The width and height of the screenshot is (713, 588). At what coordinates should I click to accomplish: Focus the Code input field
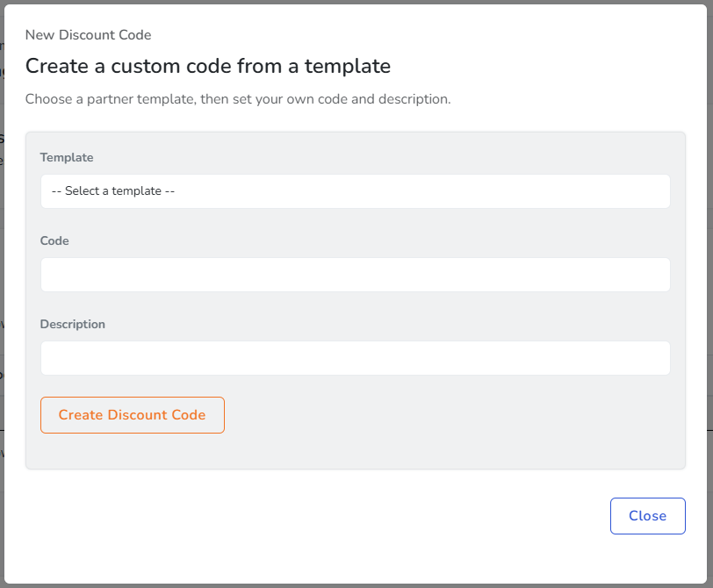pyautogui.click(x=355, y=275)
